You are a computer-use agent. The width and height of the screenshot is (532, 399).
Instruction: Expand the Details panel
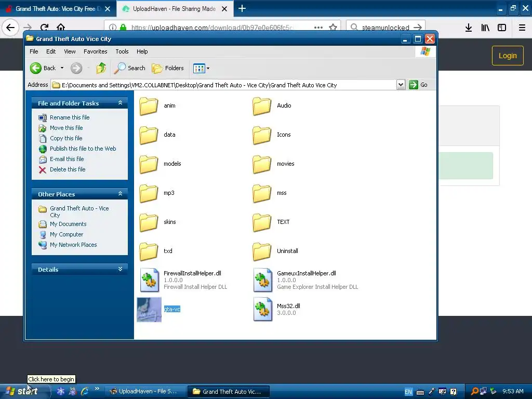tap(120, 269)
